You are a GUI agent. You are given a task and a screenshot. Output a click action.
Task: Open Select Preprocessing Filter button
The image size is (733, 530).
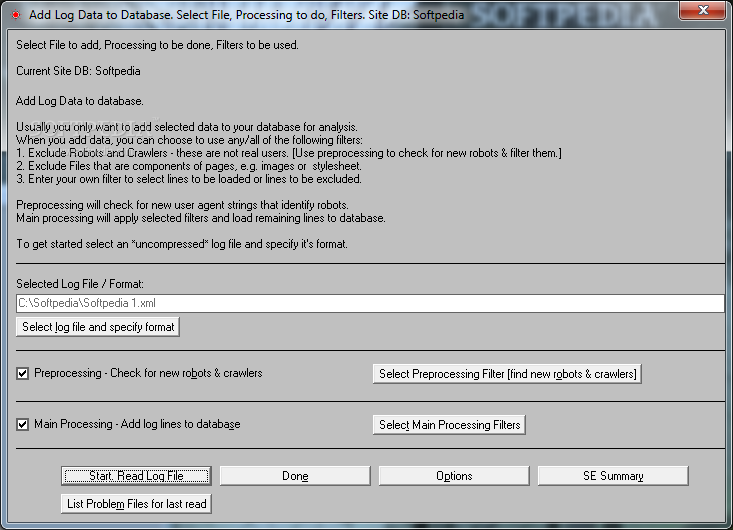[507, 374]
